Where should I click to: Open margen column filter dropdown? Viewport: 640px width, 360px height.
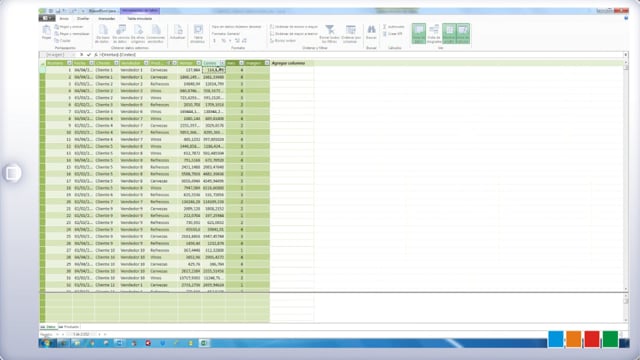pyautogui.click(x=267, y=63)
